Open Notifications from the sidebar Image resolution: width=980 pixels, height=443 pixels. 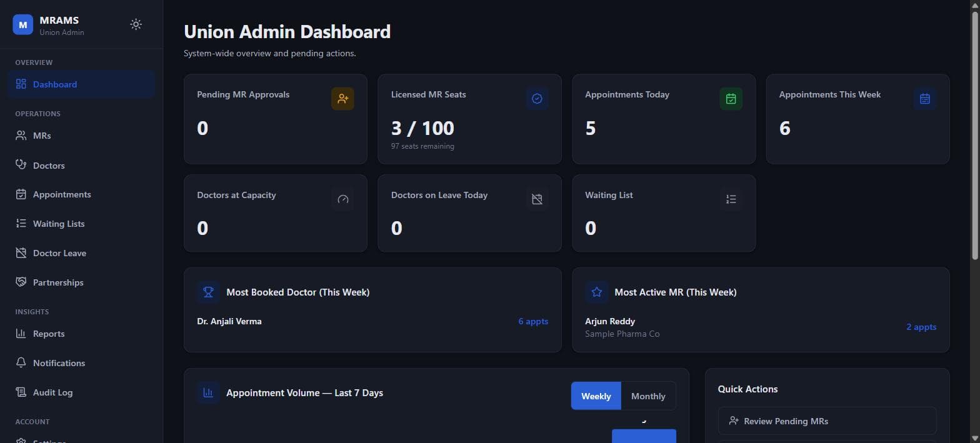pos(81,363)
